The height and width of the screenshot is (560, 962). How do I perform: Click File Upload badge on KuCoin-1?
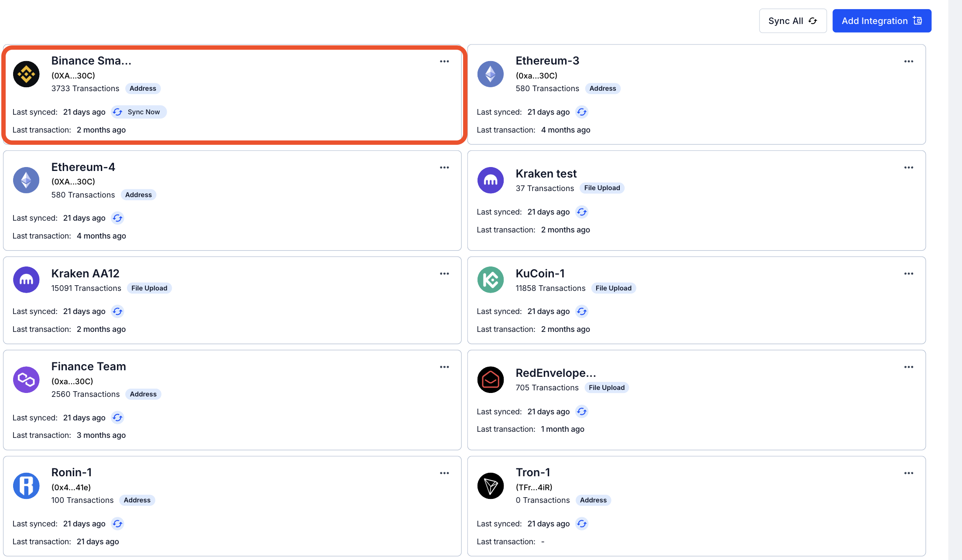613,288
